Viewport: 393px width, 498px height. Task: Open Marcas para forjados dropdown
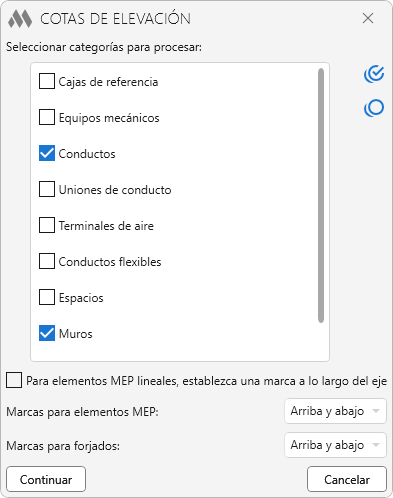tap(335, 445)
